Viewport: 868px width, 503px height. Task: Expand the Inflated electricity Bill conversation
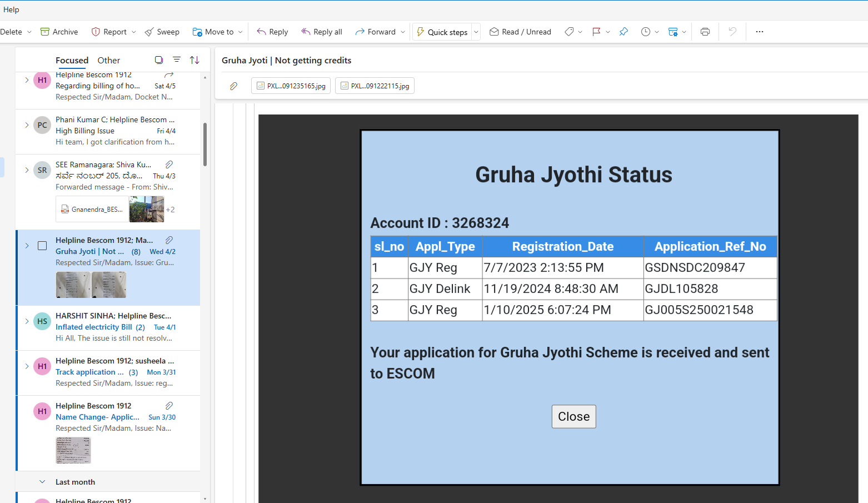[27, 321]
